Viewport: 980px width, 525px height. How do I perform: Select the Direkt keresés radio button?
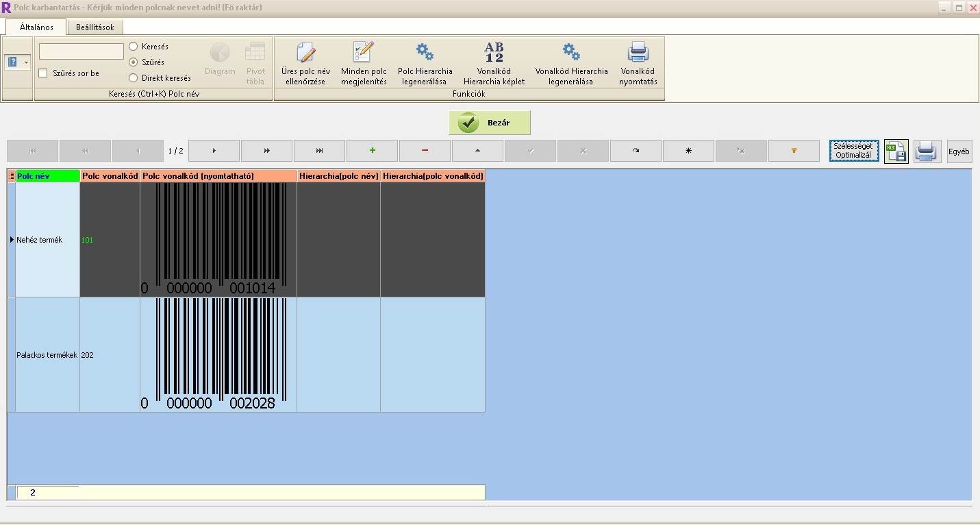(134, 78)
